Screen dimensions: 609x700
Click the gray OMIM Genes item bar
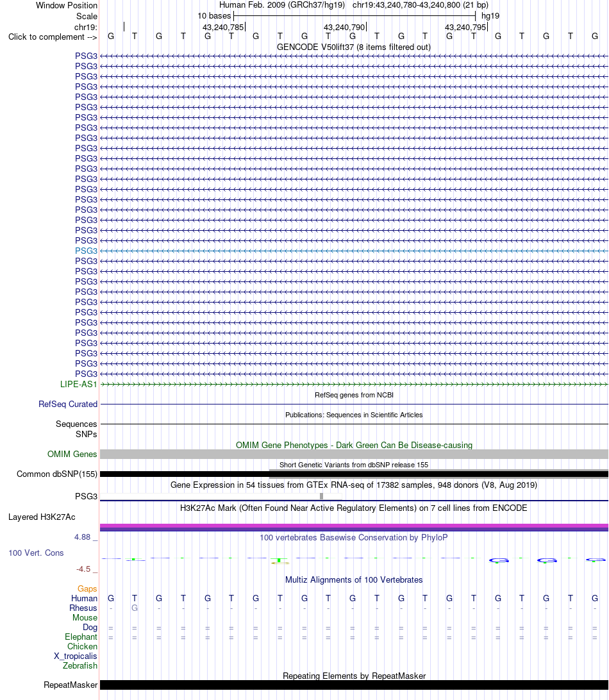(x=354, y=454)
